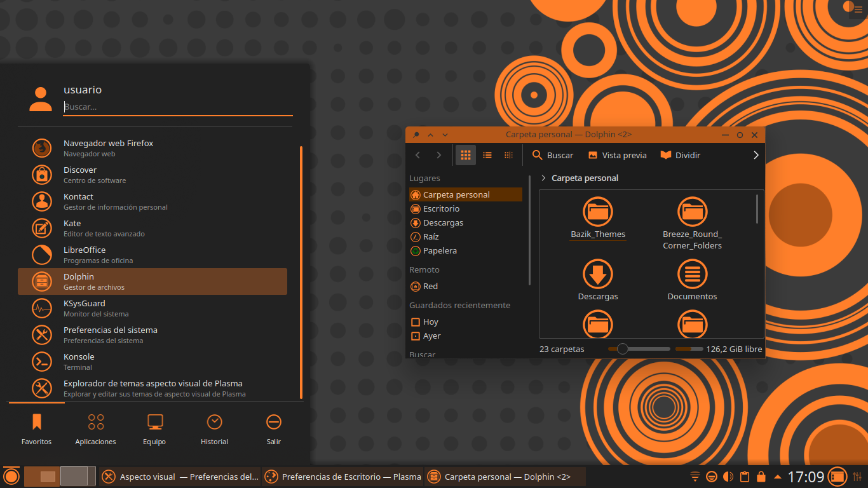Select the Bazik_Themes folder
The image size is (868, 488).
tap(598, 219)
